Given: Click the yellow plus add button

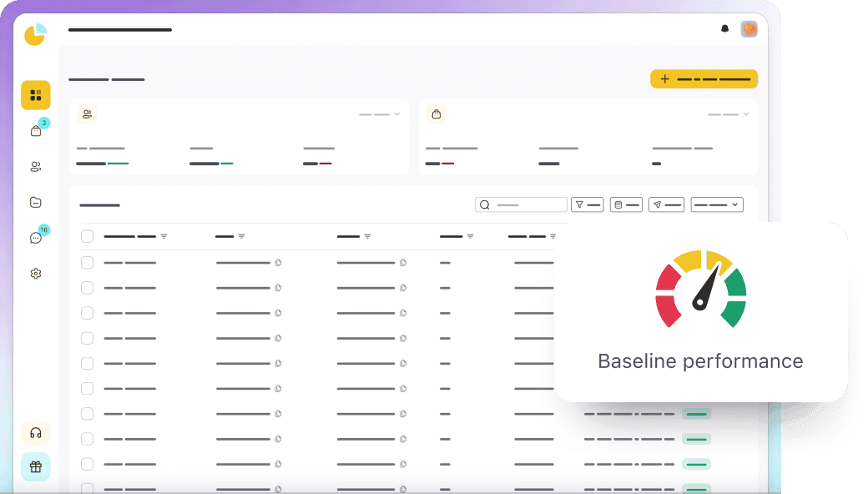Looking at the screenshot, I should (x=704, y=79).
